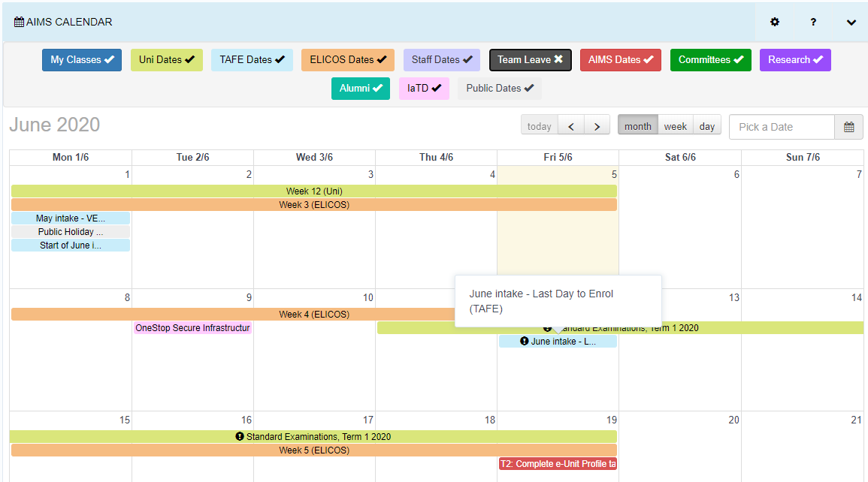Toggle the ELICOS Dates filter

pos(347,60)
